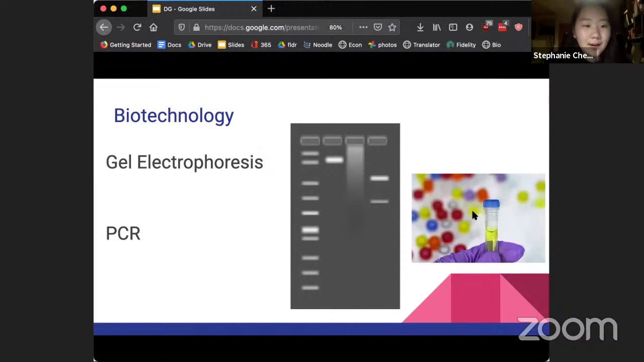Close the DG - Google Slides tab
This screenshot has width=644, height=362.
(254, 9)
